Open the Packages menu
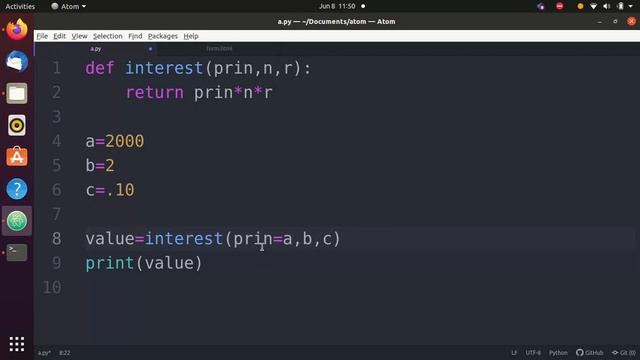Image resolution: width=640 pixels, height=360 pixels. pyautogui.click(x=162, y=36)
